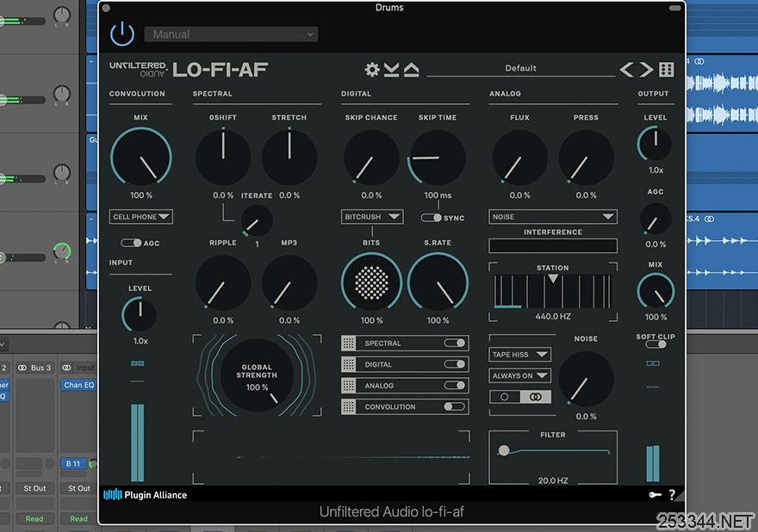
Task: Open the Cell Phone impulse dropdown
Action: 140,216
